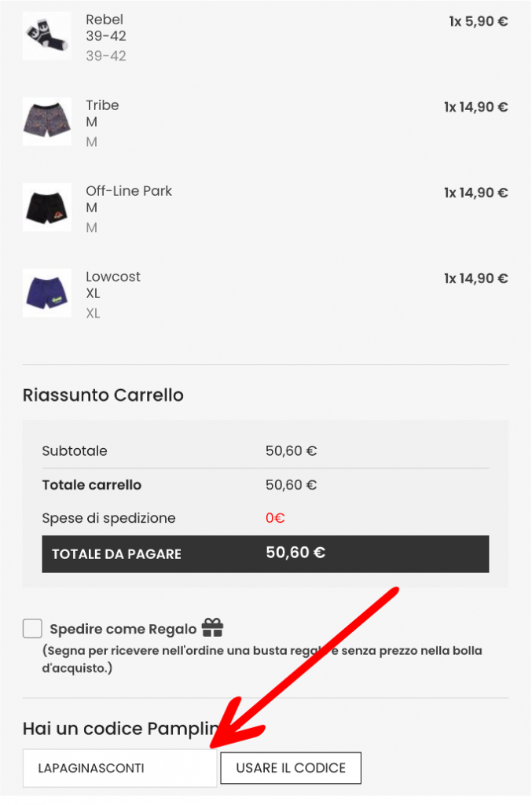The image size is (532, 805).
Task: Click the Rebel socks product thumbnail
Action: (46, 35)
